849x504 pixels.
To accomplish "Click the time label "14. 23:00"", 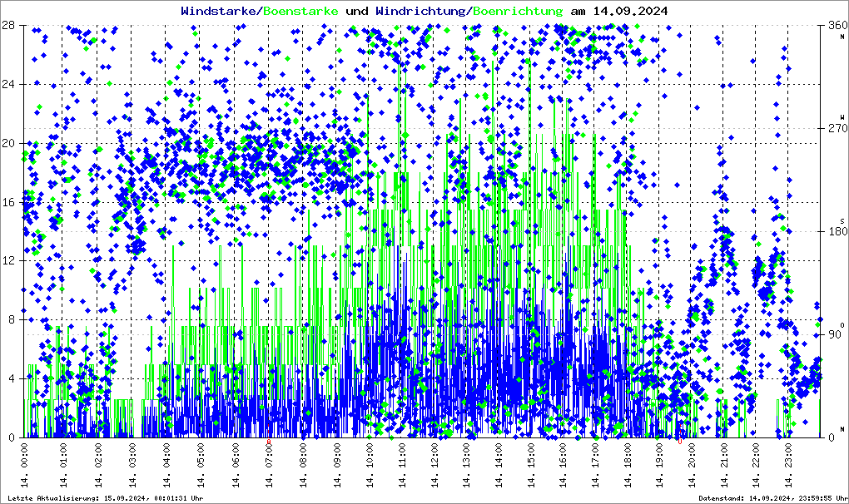I will click(789, 466).
